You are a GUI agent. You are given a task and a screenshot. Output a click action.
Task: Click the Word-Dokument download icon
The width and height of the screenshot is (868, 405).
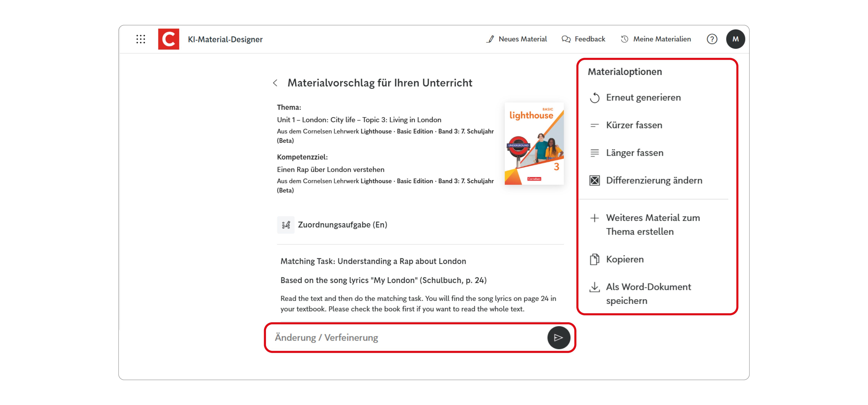(595, 287)
